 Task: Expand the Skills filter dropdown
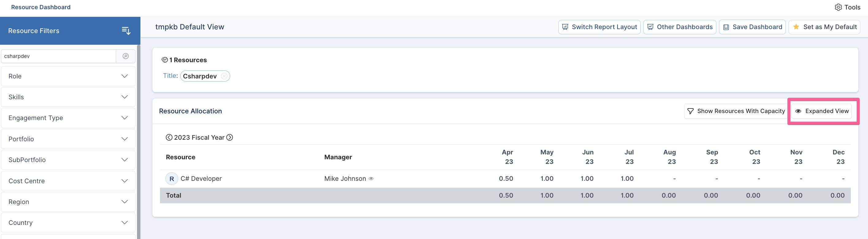68,97
